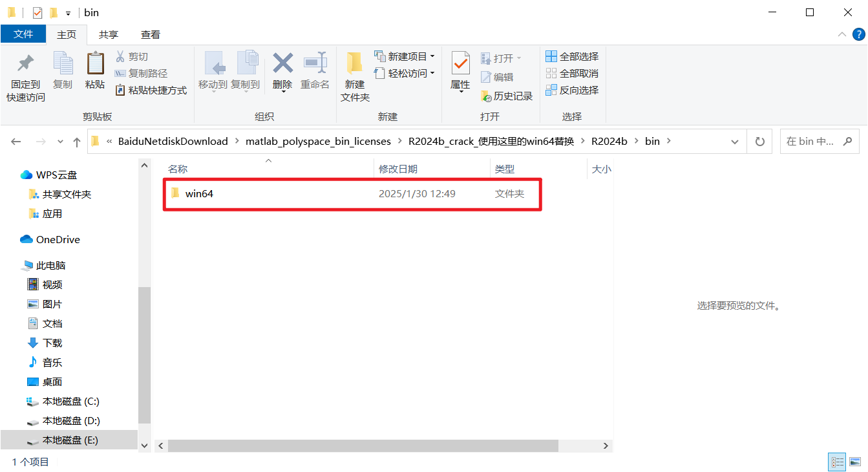
Task: Click the search box 在 bin 中
Action: coord(820,142)
